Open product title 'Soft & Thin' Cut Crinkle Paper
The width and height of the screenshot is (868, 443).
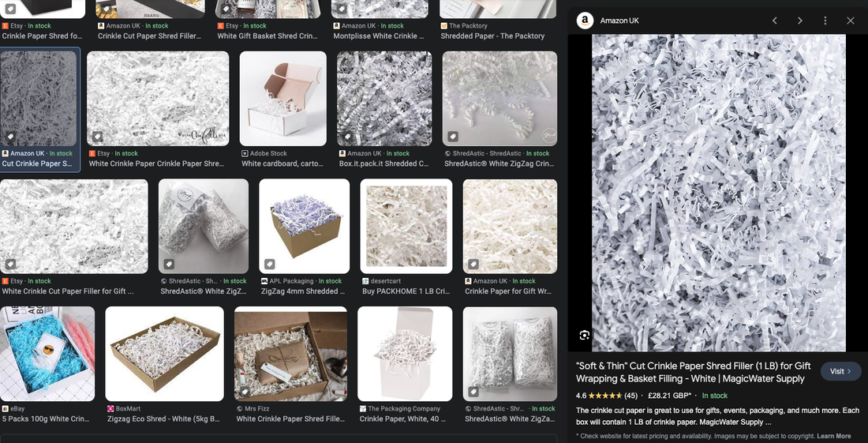693,372
